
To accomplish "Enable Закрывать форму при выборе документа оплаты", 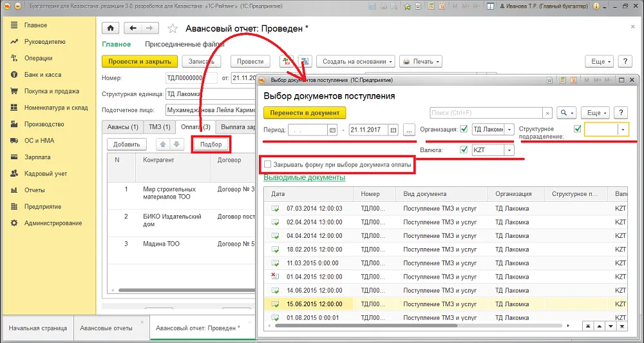I will (x=268, y=164).
